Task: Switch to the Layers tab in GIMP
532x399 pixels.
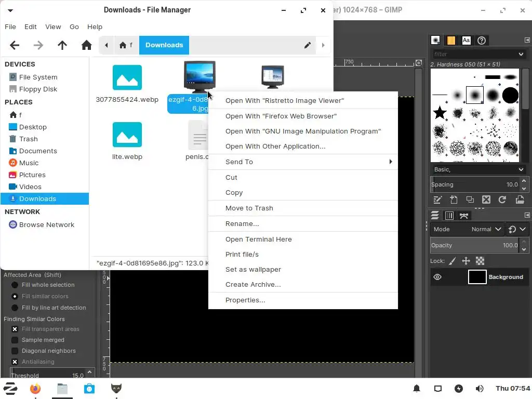Action: pos(435,216)
